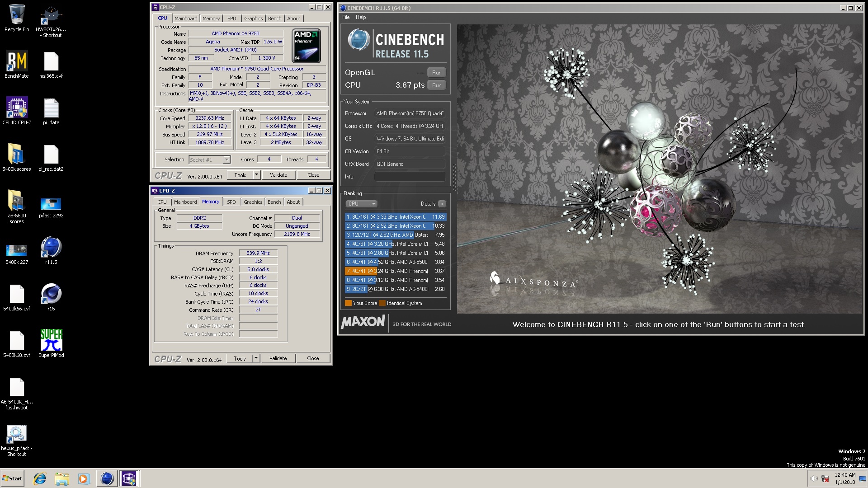Open Internet Explorer from the taskbar
The width and height of the screenshot is (868, 488).
[40, 479]
